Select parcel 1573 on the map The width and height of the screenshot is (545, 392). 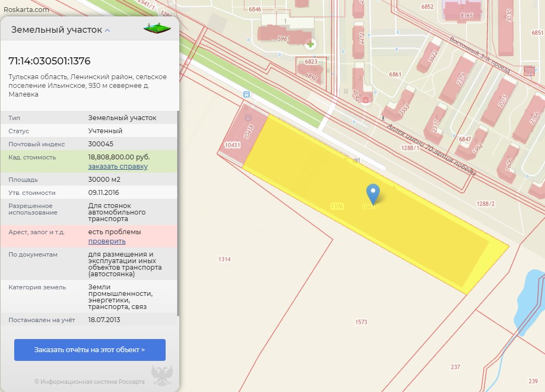(361, 322)
